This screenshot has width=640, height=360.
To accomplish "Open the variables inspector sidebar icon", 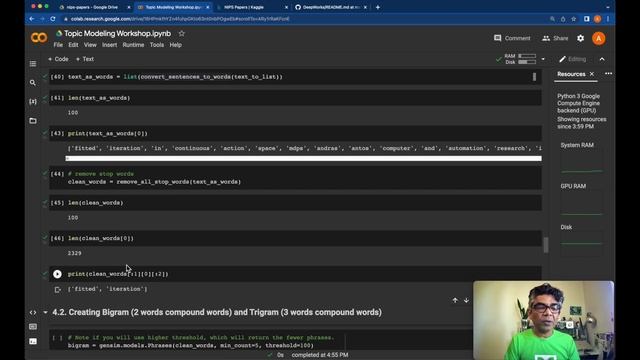I will [33, 101].
